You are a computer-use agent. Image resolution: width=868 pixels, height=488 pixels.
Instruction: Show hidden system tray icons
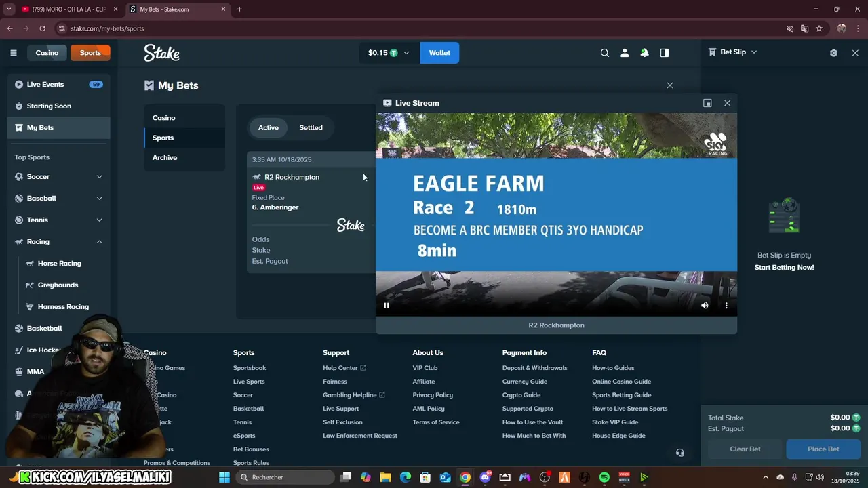pyautogui.click(x=766, y=477)
